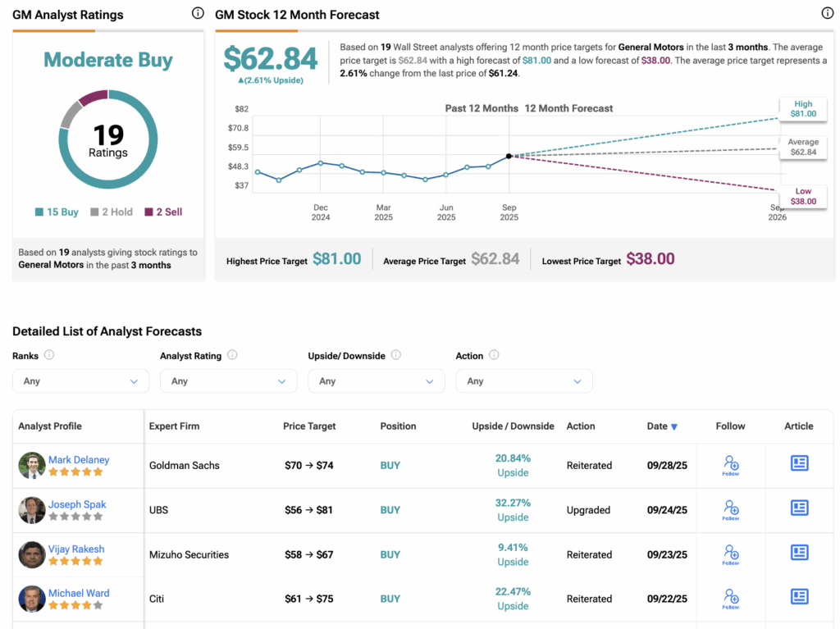Image resolution: width=840 pixels, height=629 pixels.
Task: Click the $70 → $74 price target
Action: 309,465
